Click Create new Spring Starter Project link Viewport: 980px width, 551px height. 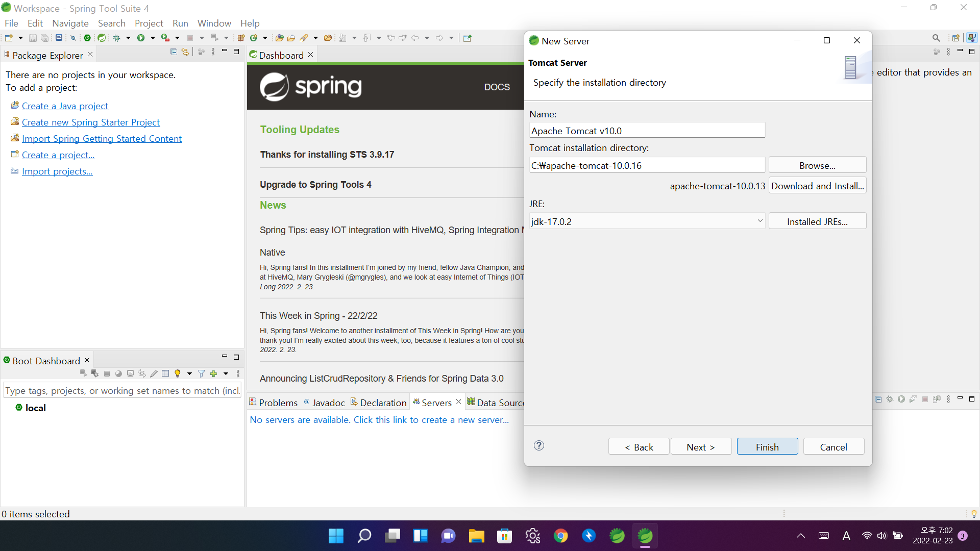(91, 122)
